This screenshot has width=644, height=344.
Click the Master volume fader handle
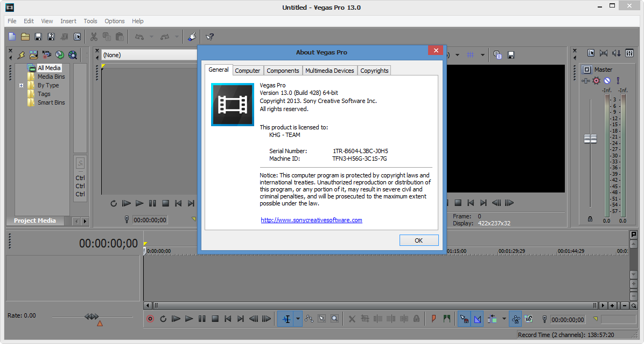pyautogui.click(x=590, y=139)
